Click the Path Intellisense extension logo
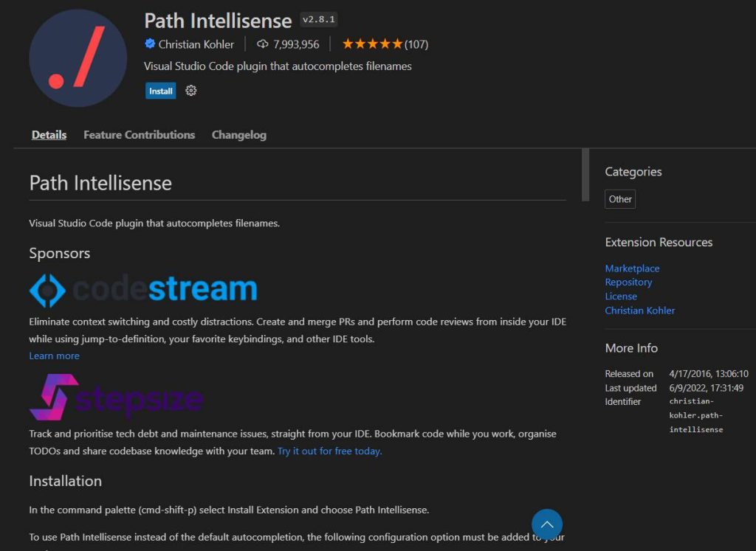The image size is (756, 551). [x=78, y=58]
